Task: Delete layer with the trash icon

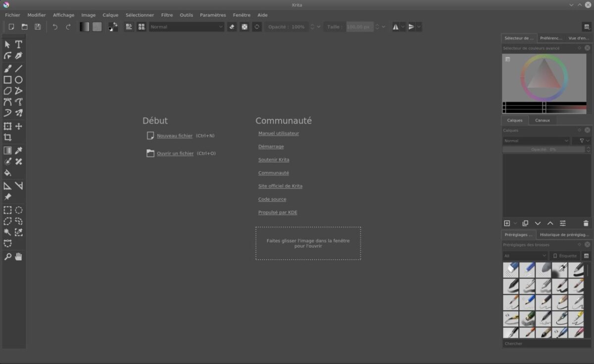Action: pos(586,224)
